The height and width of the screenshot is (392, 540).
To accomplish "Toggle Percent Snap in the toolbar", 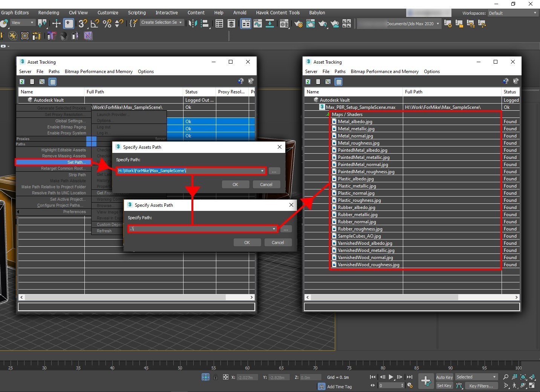I will (x=107, y=24).
